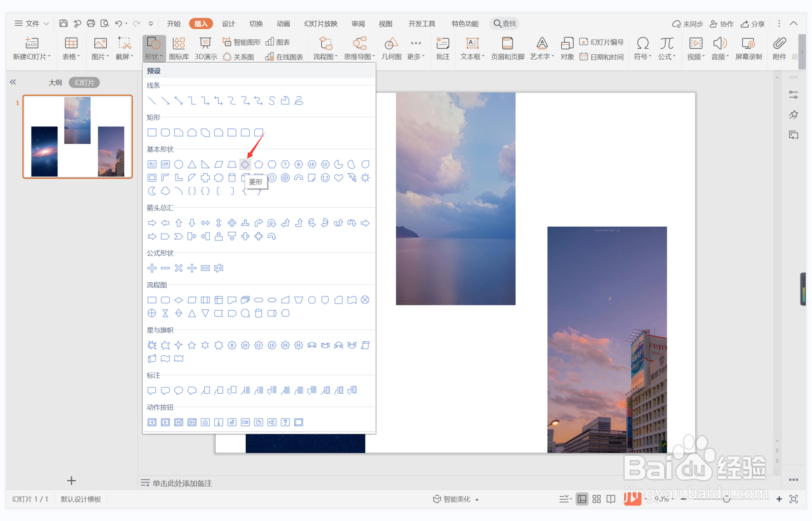Click the 未同步 sync status button
This screenshot has width=812, height=521.
pos(688,24)
